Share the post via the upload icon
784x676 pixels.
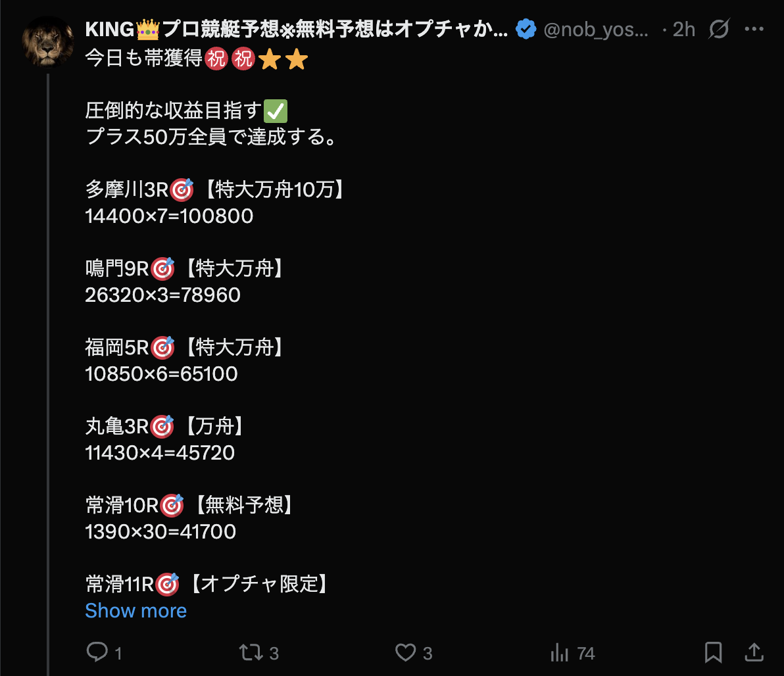tap(754, 652)
